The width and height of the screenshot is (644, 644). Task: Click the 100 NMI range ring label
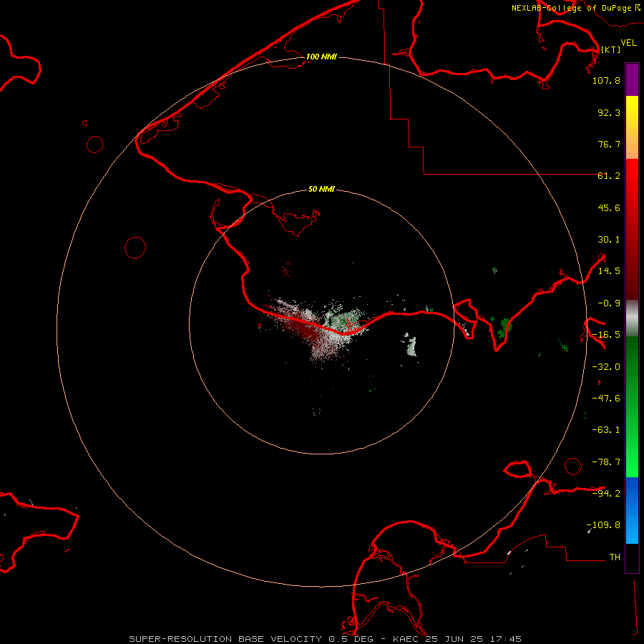click(x=321, y=57)
